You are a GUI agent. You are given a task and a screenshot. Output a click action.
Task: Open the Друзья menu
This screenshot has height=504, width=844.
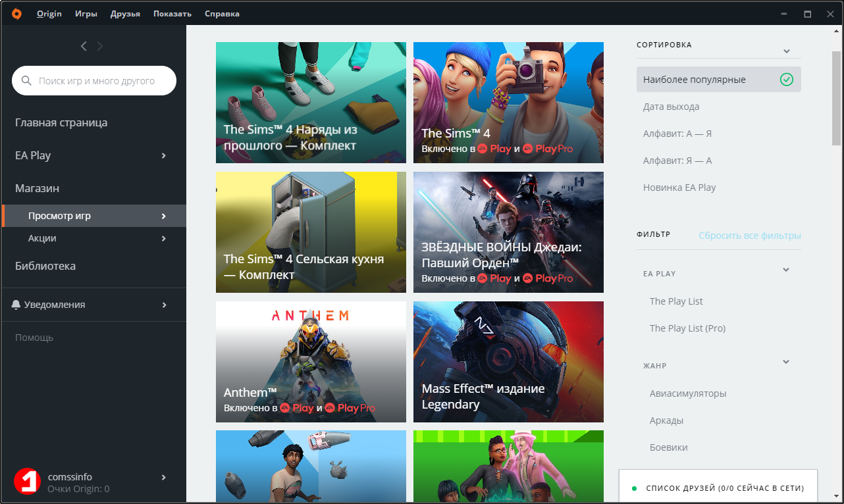(125, 14)
